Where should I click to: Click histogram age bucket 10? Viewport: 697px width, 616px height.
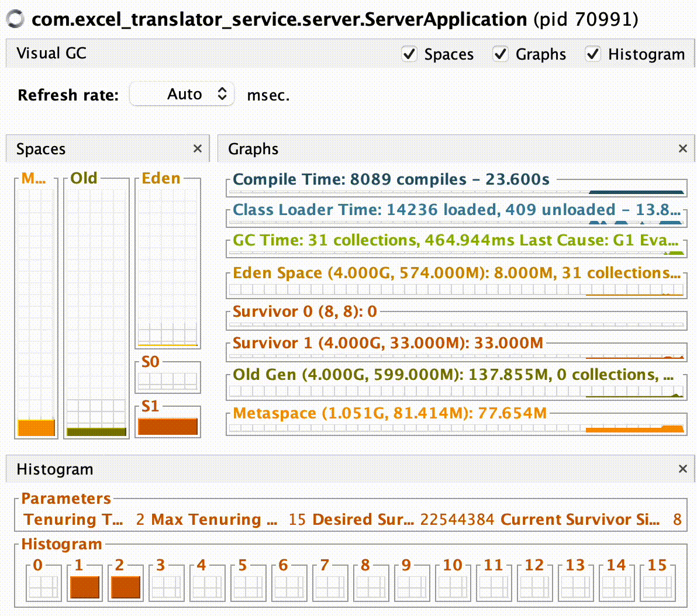453,583
